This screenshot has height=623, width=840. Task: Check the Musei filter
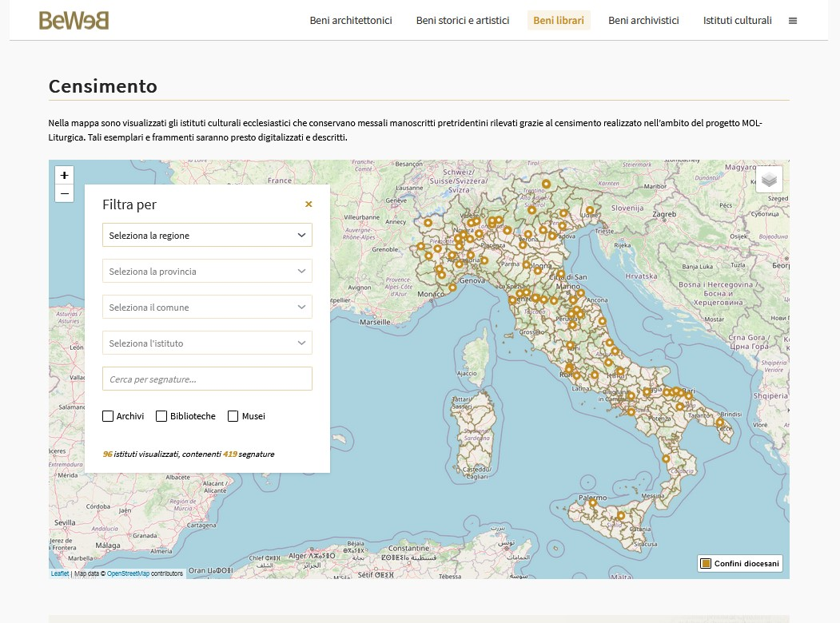[233, 416]
